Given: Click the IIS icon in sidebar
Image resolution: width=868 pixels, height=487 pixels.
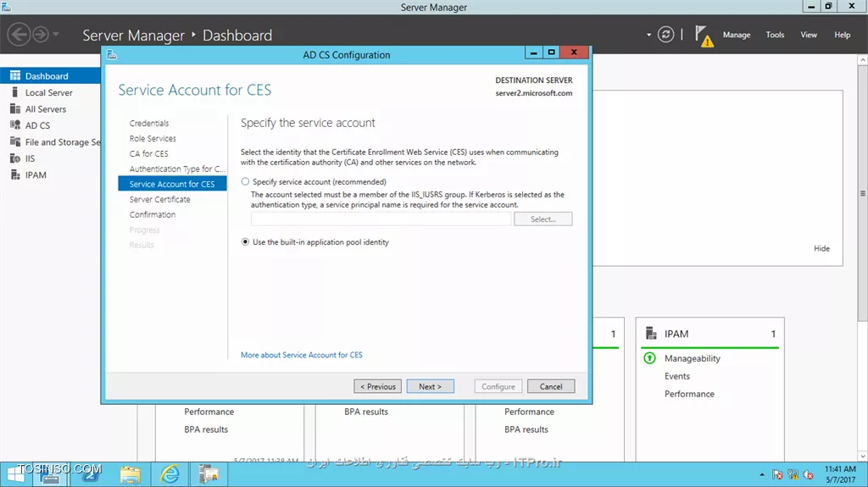Looking at the screenshot, I should pos(15,158).
